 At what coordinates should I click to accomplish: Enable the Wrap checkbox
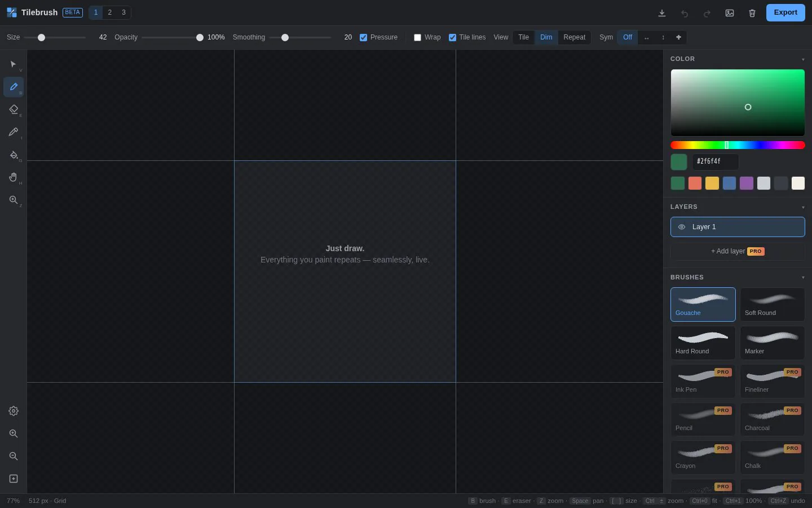(x=417, y=37)
